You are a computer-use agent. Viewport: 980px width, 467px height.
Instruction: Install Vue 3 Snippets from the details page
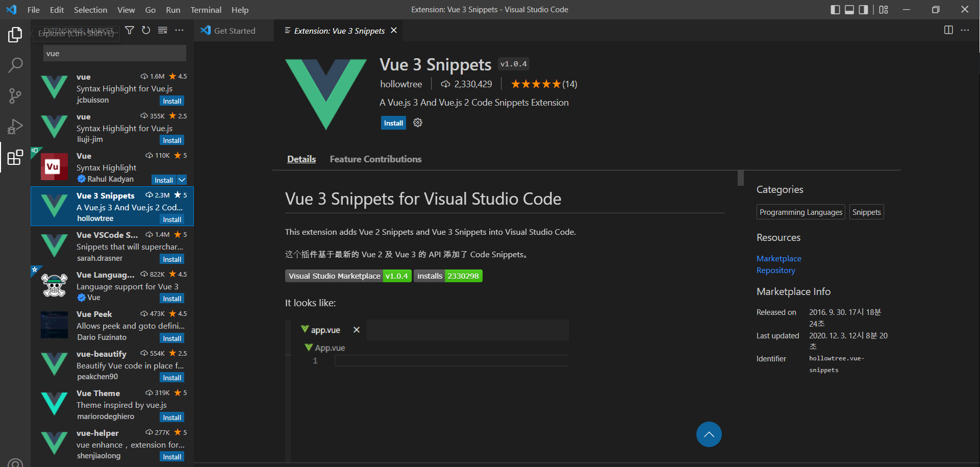tap(393, 123)
